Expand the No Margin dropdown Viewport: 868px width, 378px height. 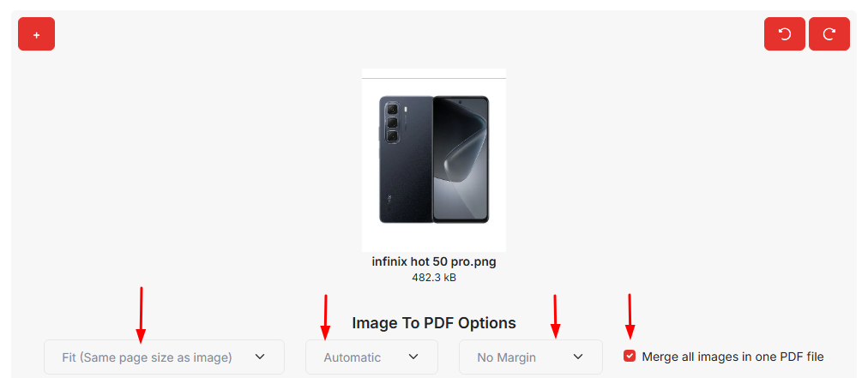pyautogui.click(x=507, y=357)
